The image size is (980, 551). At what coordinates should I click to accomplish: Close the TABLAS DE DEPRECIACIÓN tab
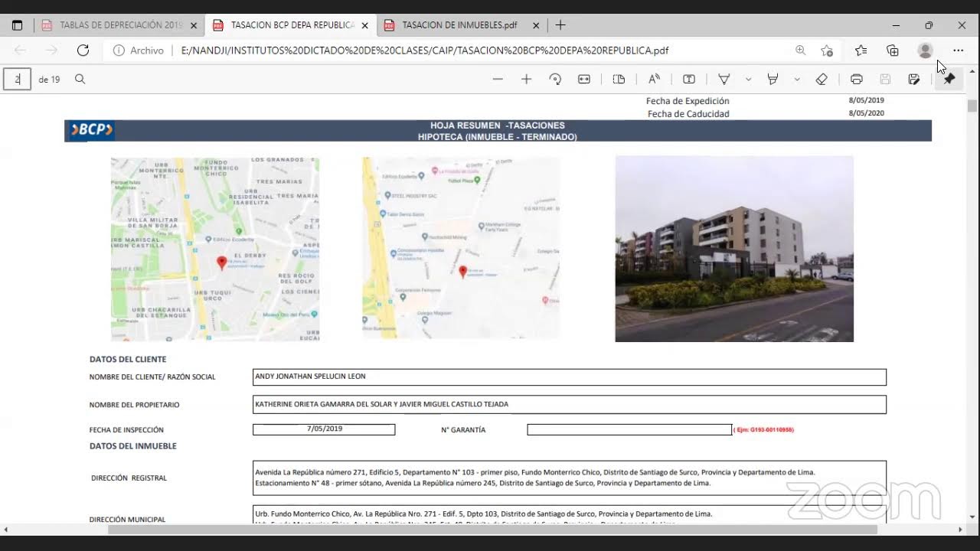click(x=194, y=25)
